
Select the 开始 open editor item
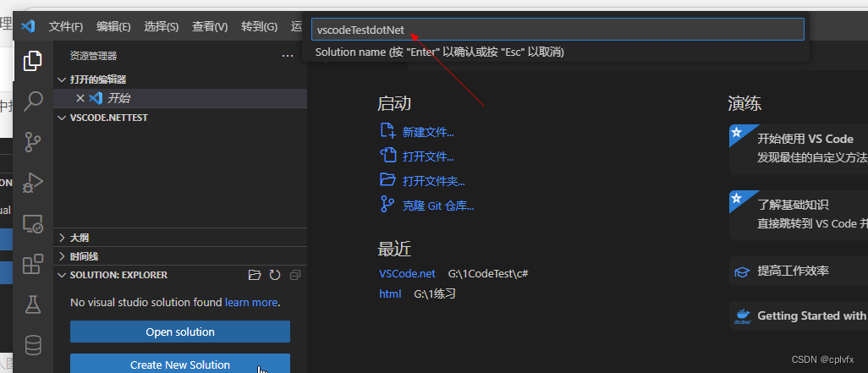click(x=180, y=98)
